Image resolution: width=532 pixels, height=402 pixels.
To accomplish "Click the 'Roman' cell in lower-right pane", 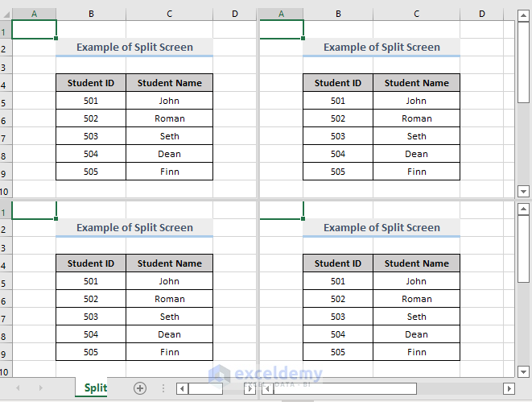I will click(416, 299).
